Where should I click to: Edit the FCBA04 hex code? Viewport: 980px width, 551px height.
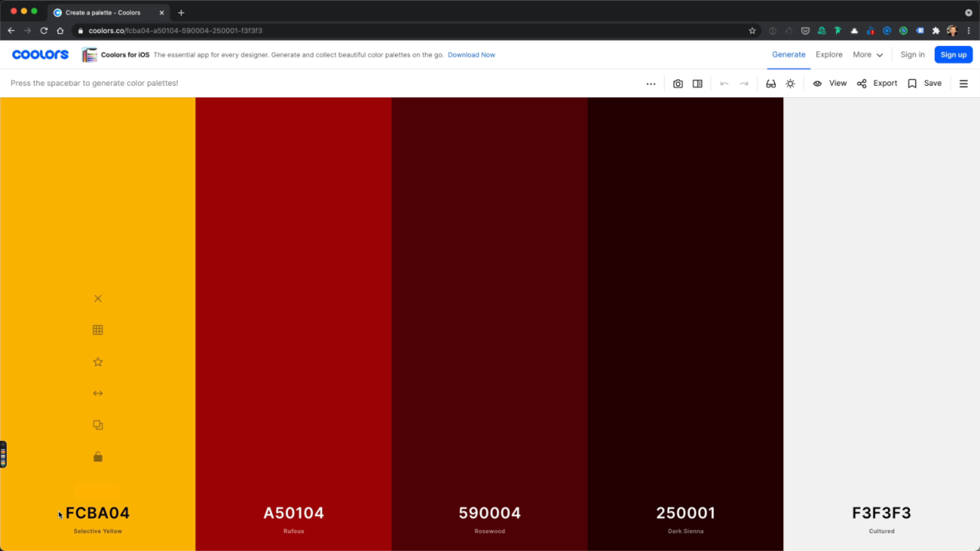pos(98,513)
